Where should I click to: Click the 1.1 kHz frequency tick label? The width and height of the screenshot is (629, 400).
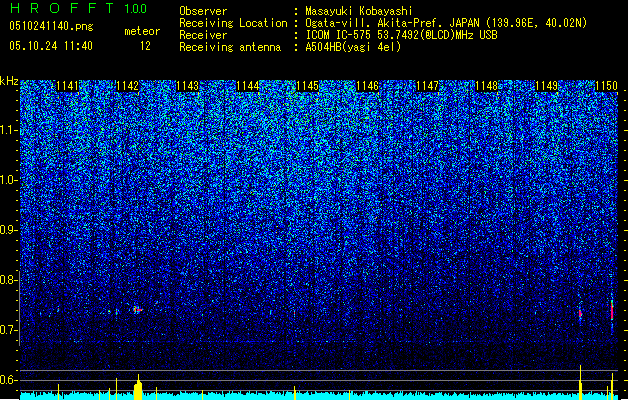tap(8, 130)
